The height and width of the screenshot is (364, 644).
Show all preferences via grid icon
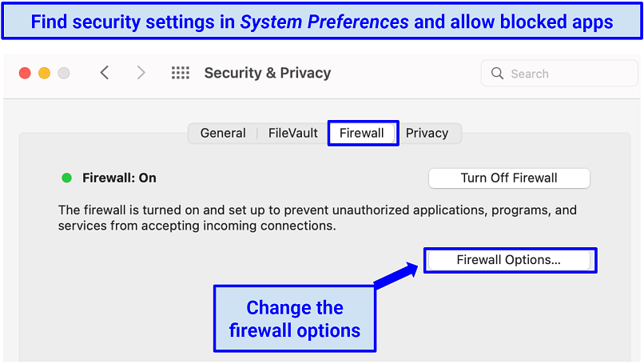[x=181, y=73]
